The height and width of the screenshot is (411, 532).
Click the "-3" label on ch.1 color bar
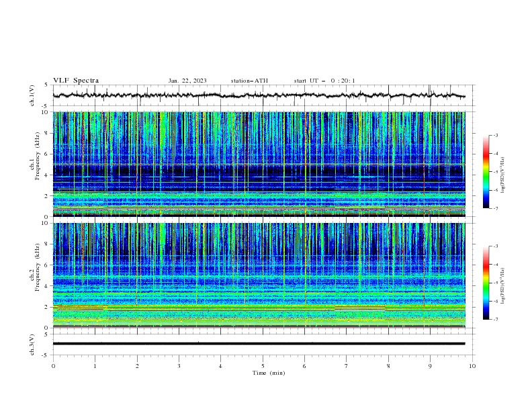496,135
